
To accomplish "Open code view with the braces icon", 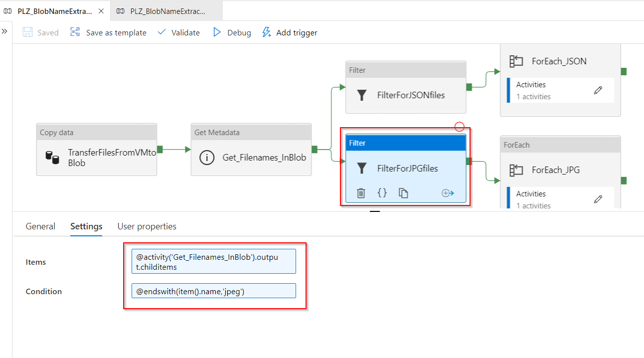I will (x=382, y=193).
